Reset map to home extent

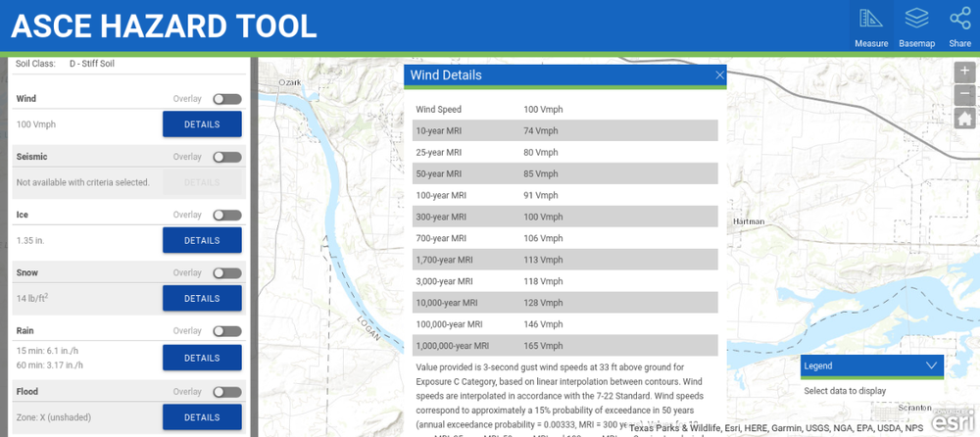point(965,118)
